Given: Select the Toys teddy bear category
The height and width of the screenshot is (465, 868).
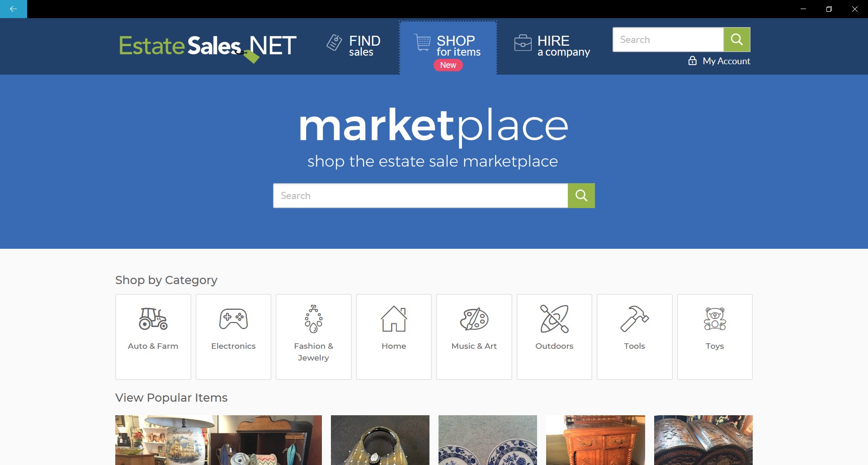Looking at the screenshot, I should 715,337.
